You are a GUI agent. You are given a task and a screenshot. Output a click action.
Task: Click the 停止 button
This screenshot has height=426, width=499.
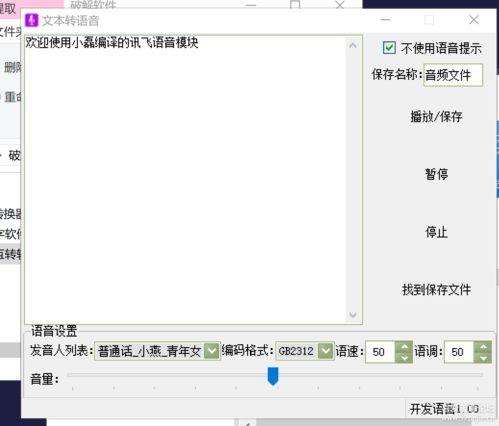point(436,232)
